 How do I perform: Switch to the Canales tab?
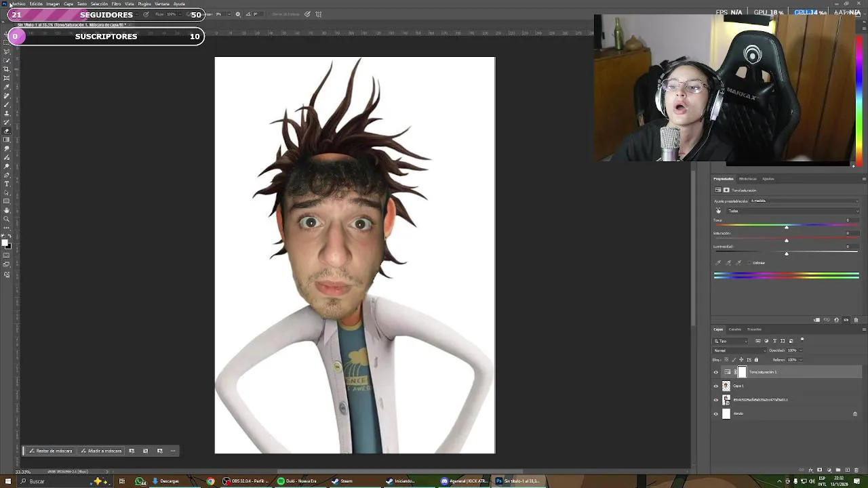pos(735,329)
